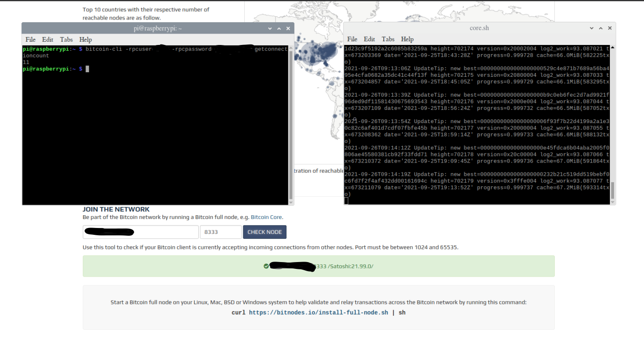Click the green checkmark icon in result banner
Image resolution: width=644 pixels, height=337 pixels.
[266, 266]
